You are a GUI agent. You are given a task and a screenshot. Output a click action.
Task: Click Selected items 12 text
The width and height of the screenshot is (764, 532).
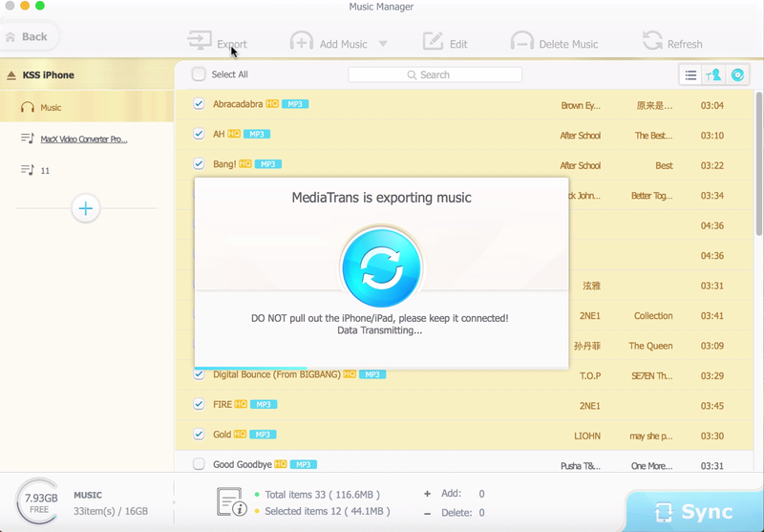tap(328, 511)
